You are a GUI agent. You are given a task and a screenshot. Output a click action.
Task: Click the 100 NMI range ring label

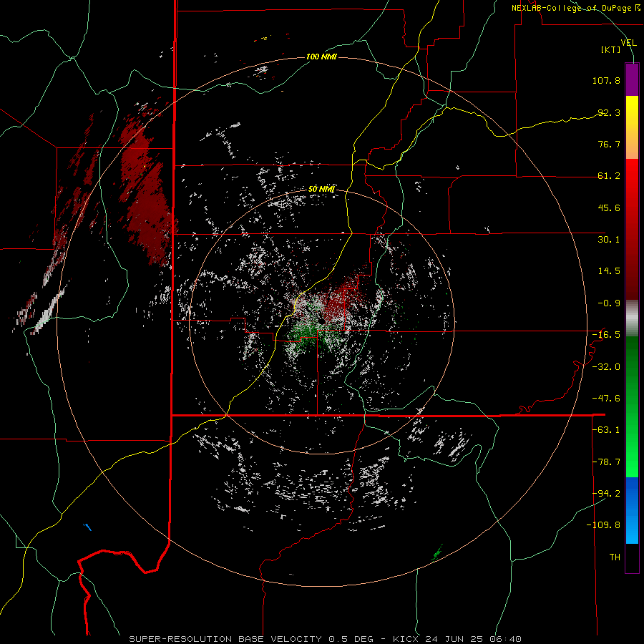(x=321, y=57)
